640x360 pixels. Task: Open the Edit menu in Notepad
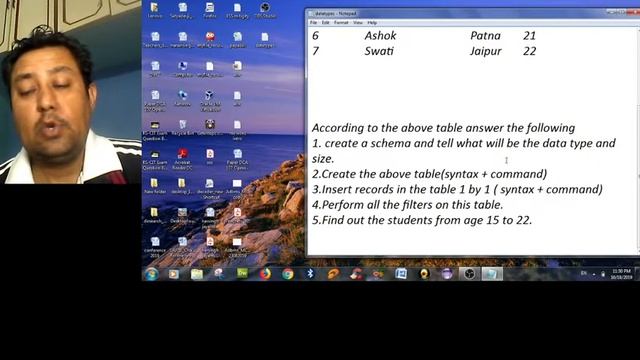[x=325, y=22]
